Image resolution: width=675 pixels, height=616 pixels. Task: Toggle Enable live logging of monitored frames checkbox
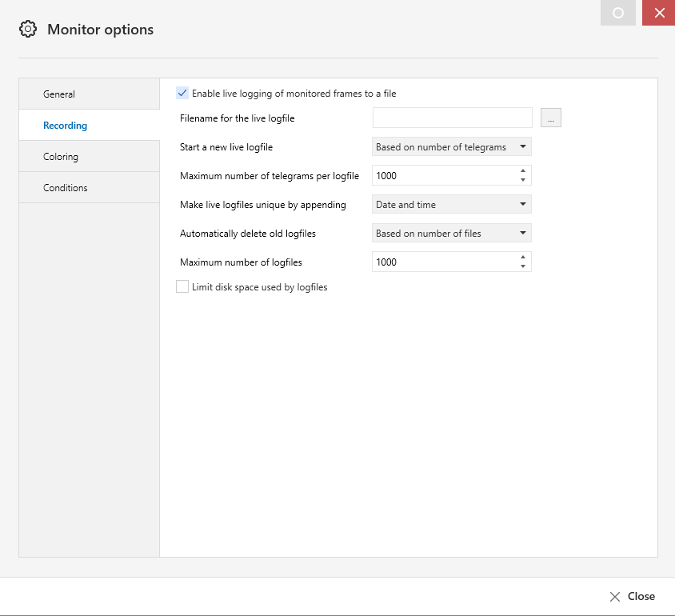182,93
